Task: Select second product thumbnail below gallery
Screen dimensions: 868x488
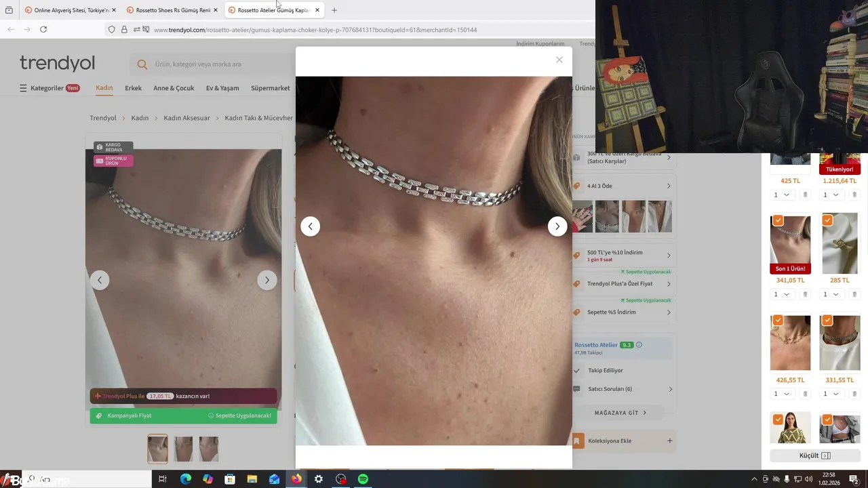Action: point(183,449)
